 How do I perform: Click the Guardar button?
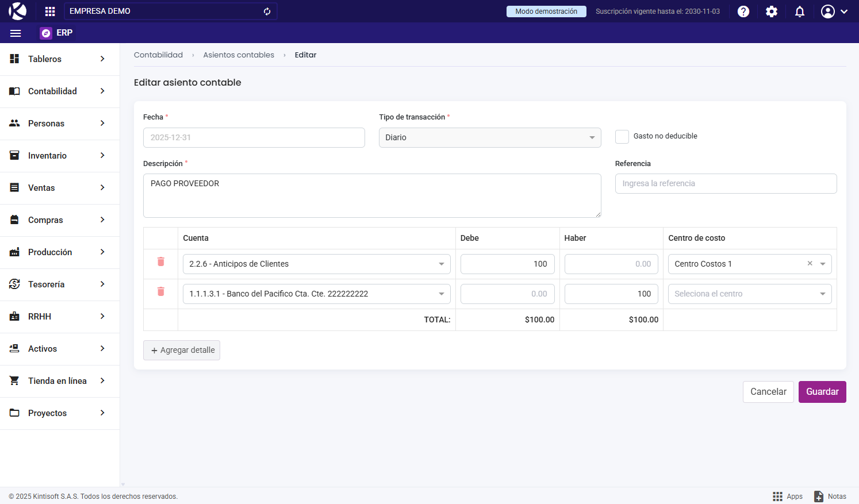click(x=822, y=392)
